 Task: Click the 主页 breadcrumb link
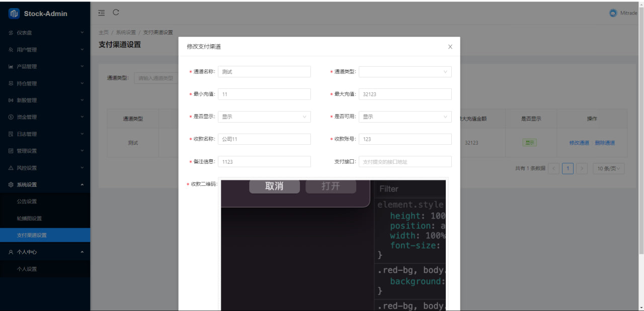pyautogui.click(x=103, y=33)
